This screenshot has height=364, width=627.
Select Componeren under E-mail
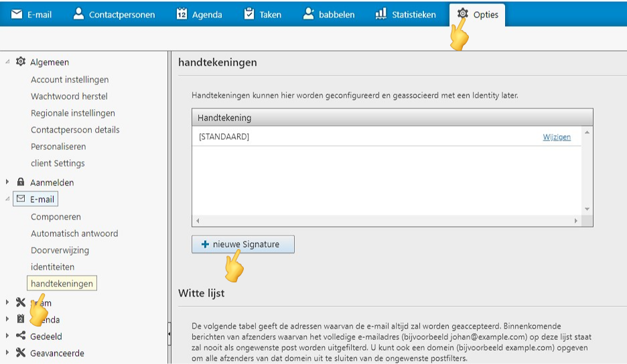pos(56,217)
